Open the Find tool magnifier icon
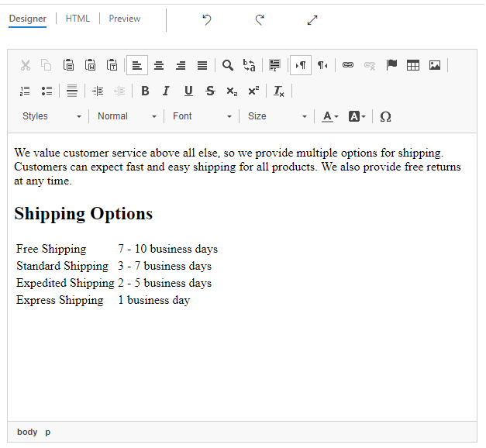The width and height of the screenshot is (486, 448). tap(228, 65)
